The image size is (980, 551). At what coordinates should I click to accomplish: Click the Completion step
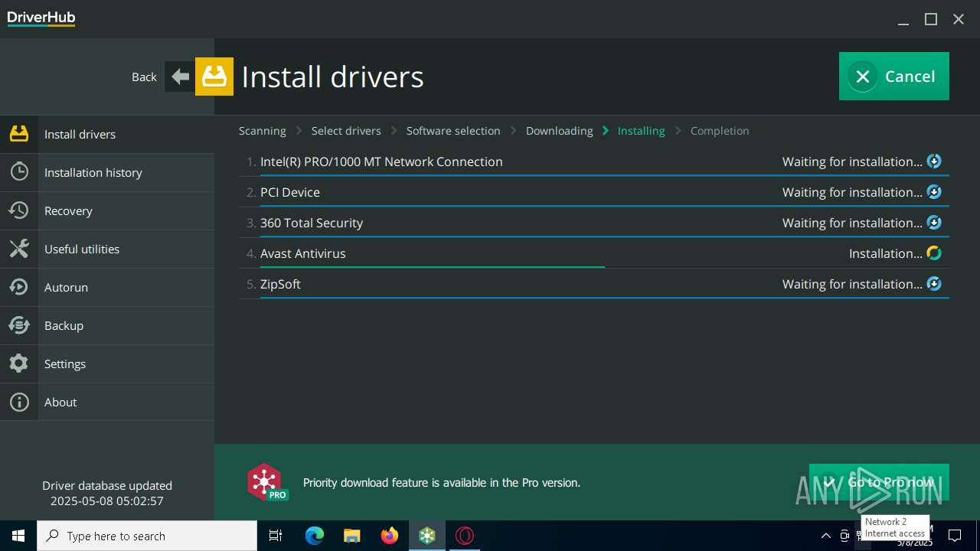(x=720, y=131)
